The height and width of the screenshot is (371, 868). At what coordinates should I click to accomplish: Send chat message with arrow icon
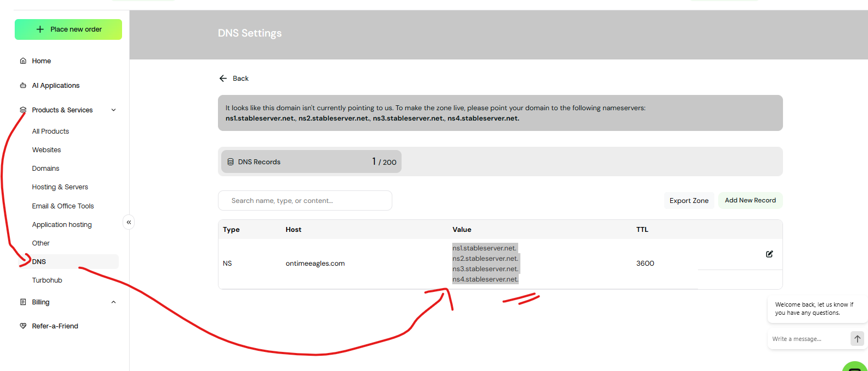click(x=857, y=339)
